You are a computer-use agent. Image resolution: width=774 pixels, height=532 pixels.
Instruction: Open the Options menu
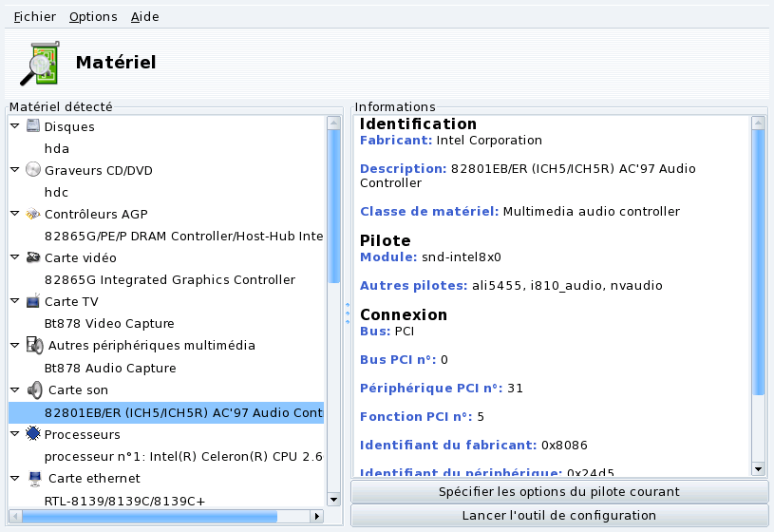tap(93, 17)
